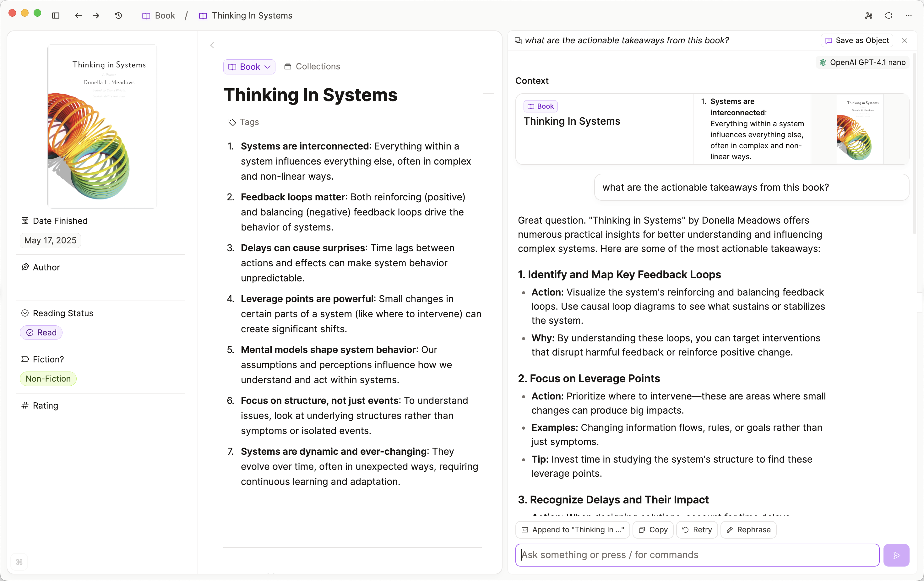Open keyboard shortcuts command icon
The height and width of the screenshot is (581, 924).
click(x=19, y=562)
